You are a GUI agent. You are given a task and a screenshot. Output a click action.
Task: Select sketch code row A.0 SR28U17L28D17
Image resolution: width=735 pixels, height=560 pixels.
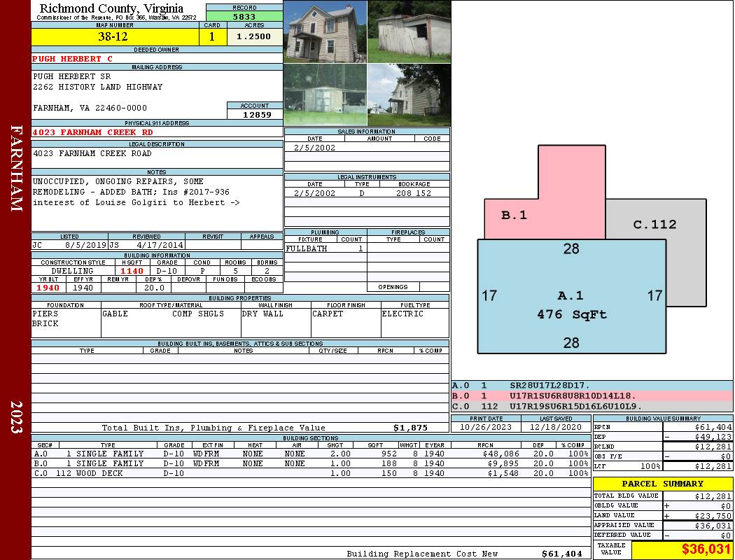(x=591, y=386)
